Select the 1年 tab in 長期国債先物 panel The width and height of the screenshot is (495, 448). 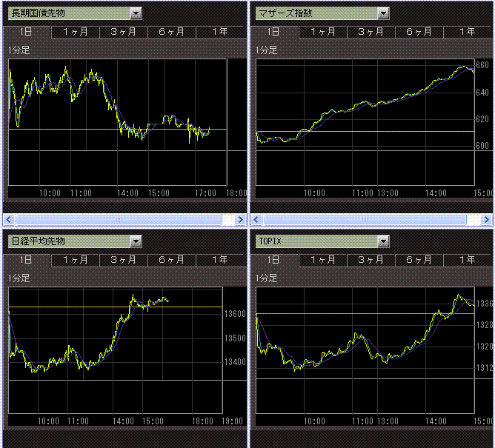tap(219, 32)
